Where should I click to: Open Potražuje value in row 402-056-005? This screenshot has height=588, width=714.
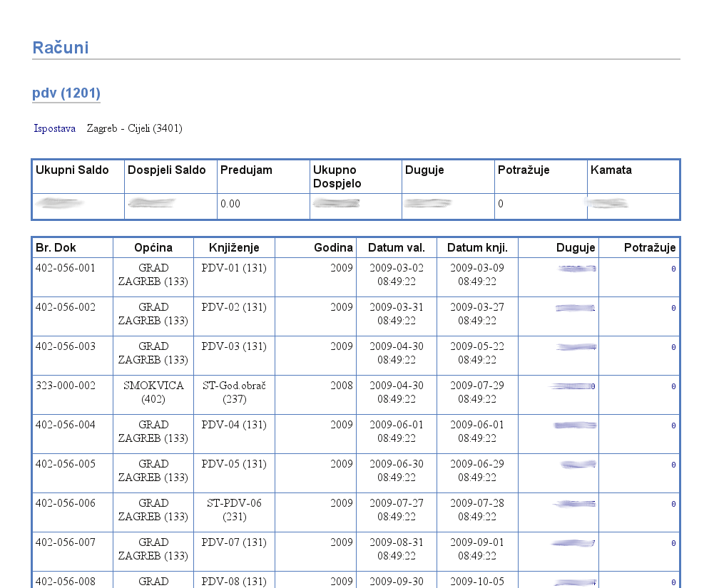point(673,465)
